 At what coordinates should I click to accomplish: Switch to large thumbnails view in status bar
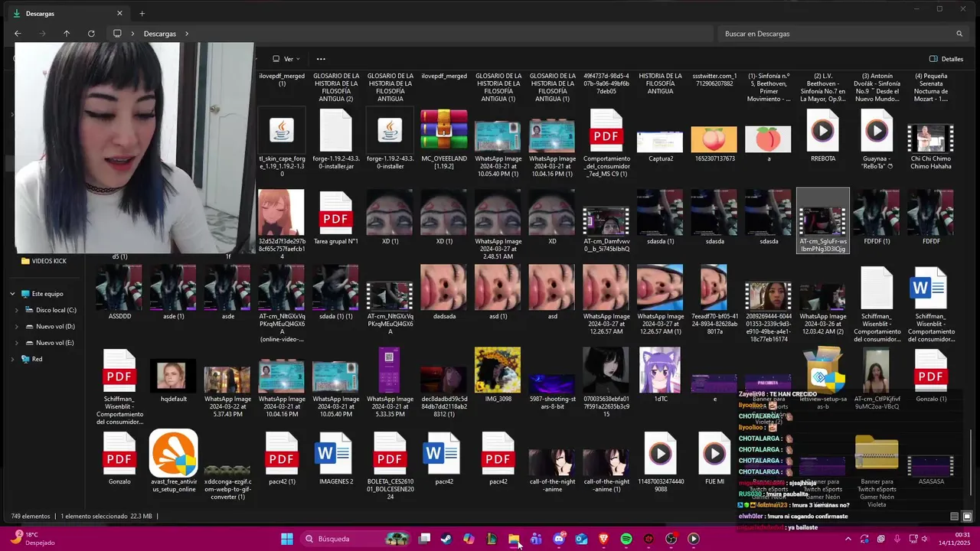(967, 517)
